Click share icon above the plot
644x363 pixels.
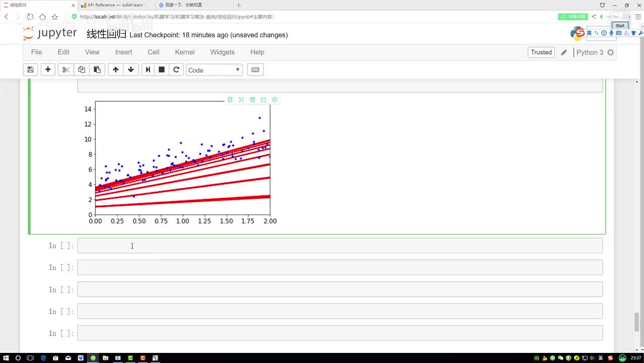[x=263, y=100]
